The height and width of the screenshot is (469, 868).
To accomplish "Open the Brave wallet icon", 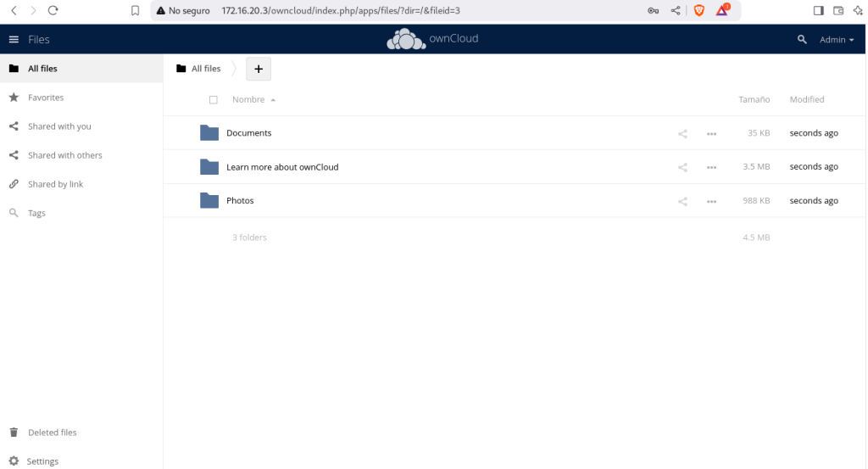I will coord(838,10).
